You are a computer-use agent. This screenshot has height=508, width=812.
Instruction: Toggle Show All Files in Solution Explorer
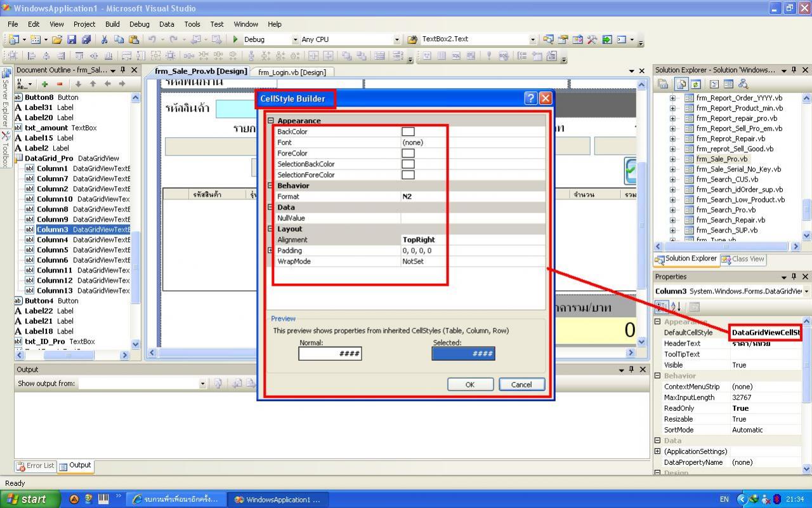coord(681,84)
